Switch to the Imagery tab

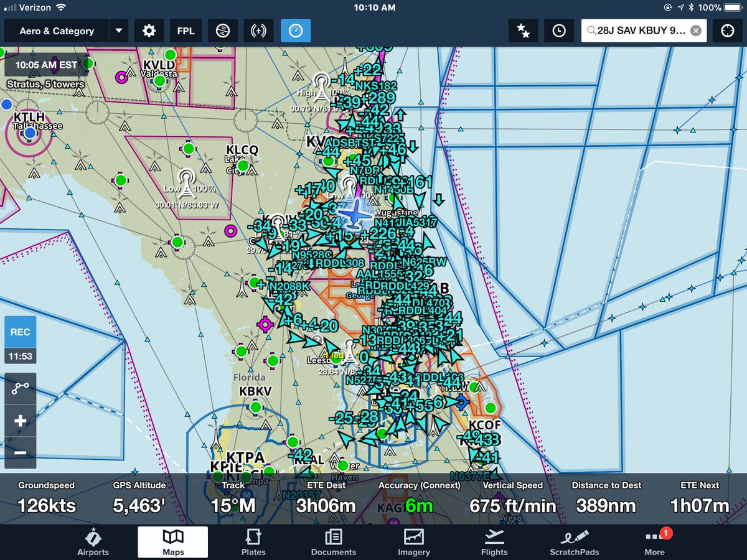[414, 541]
